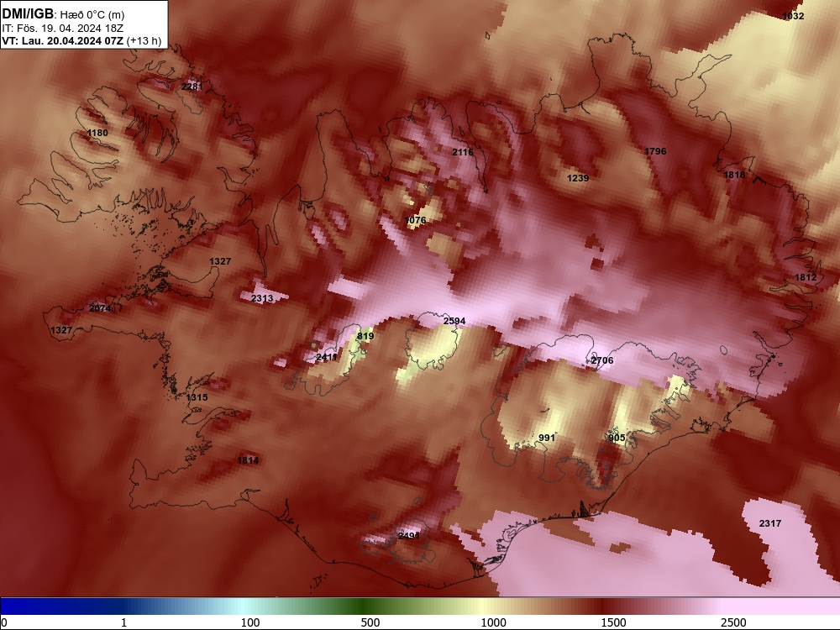Click the 1327 label just below 2074
The height and width of the screenshot is (630, 840).
click(61, 330)
